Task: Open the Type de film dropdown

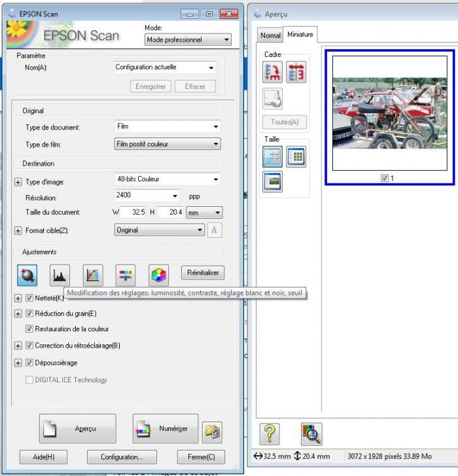Action: pyautogui.click(x=167, y=144)
